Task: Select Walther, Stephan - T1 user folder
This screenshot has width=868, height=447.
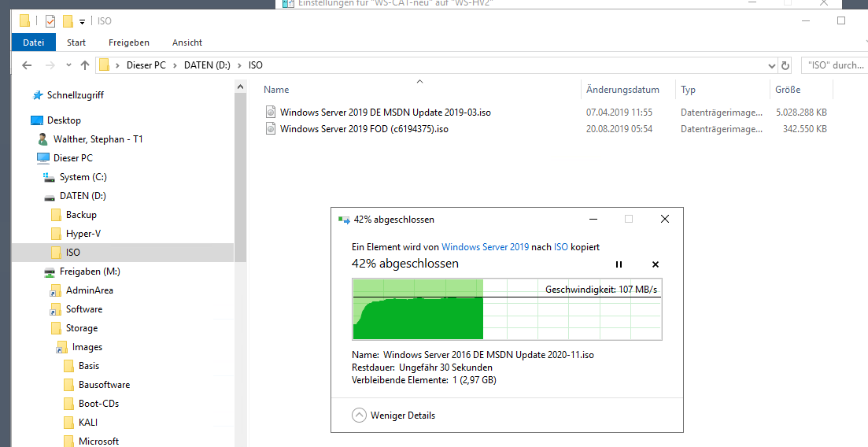Action: coord(98,139)
